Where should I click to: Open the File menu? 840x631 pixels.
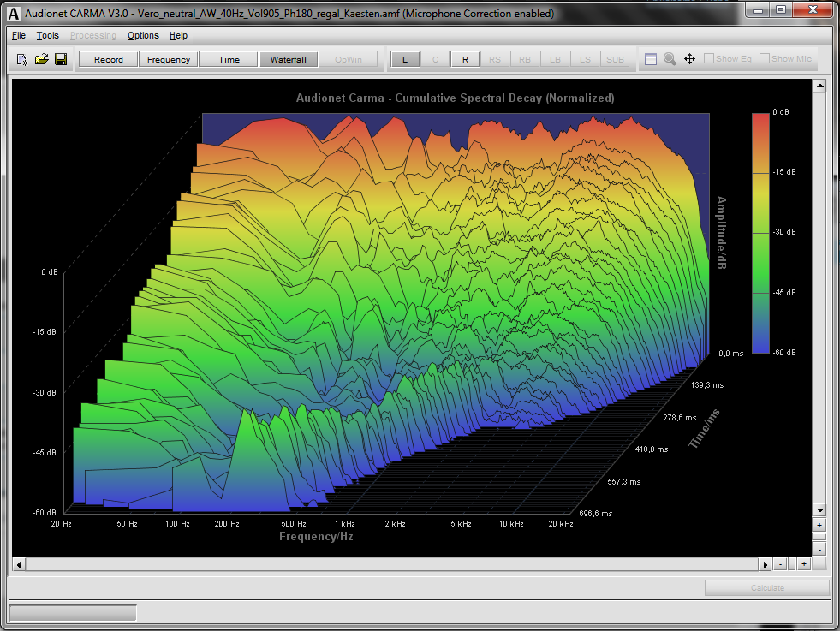(19, 35)
